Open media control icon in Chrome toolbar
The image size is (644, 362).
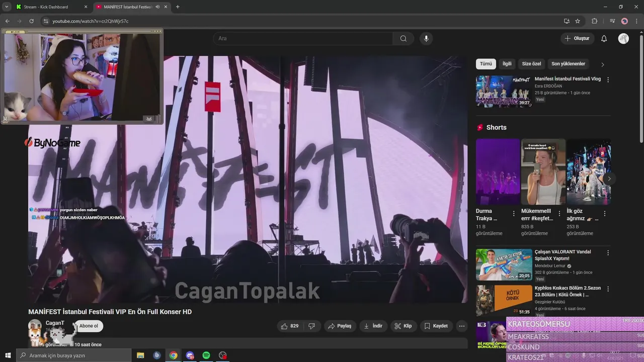point(612,21)
